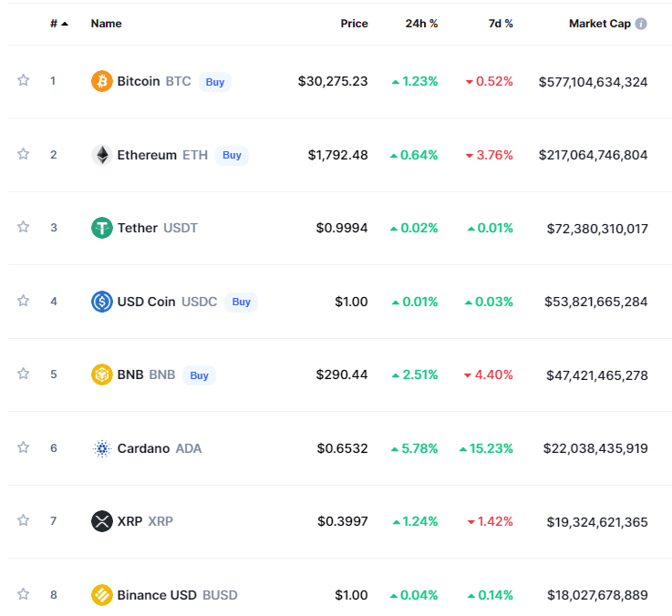Click XRP 7d change 1.42%

[x=491, y=521]
